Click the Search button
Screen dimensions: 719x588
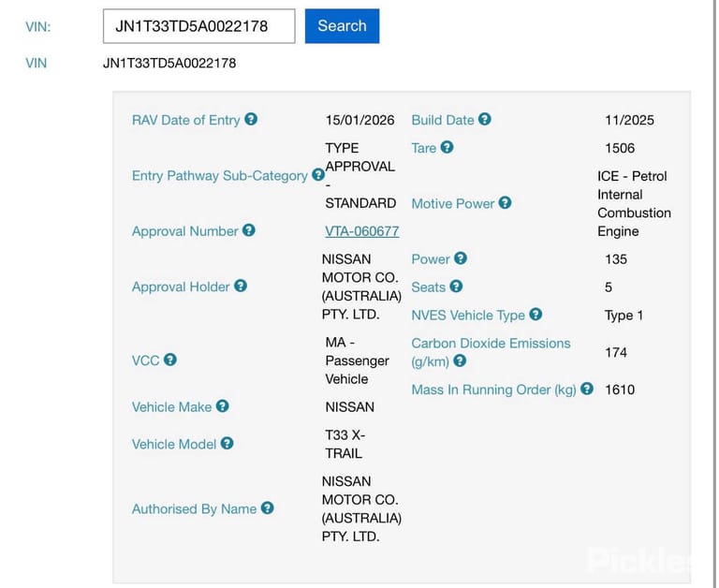point(342,26)
